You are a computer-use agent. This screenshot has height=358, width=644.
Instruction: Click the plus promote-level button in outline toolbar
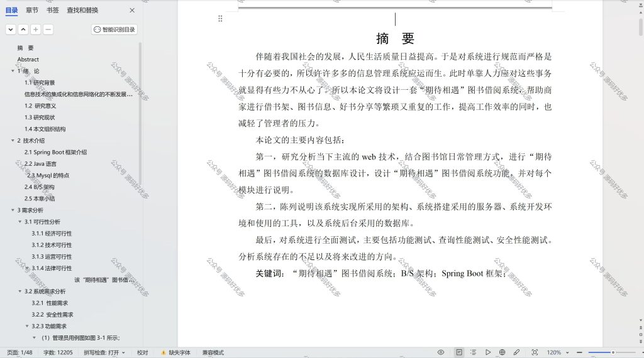(36, 30)
